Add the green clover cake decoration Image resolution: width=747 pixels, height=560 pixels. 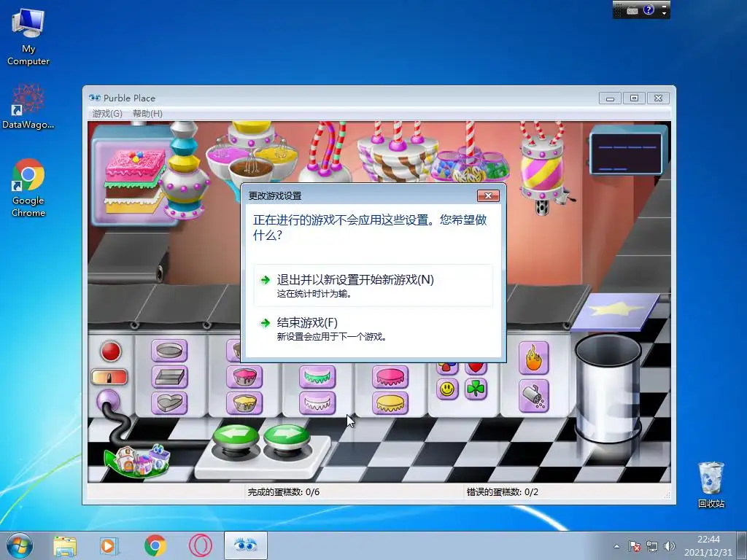(x=476, y=389)
